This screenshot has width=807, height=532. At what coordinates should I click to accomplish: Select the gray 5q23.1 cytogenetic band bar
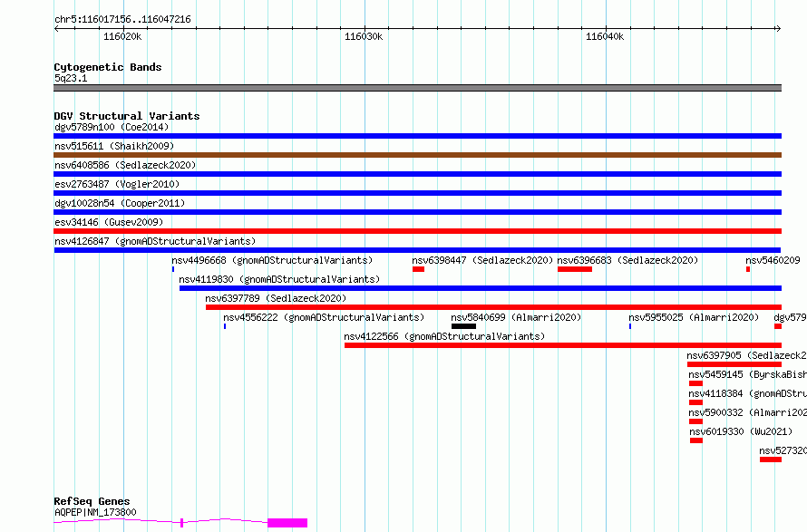click(x=417, y=88)
